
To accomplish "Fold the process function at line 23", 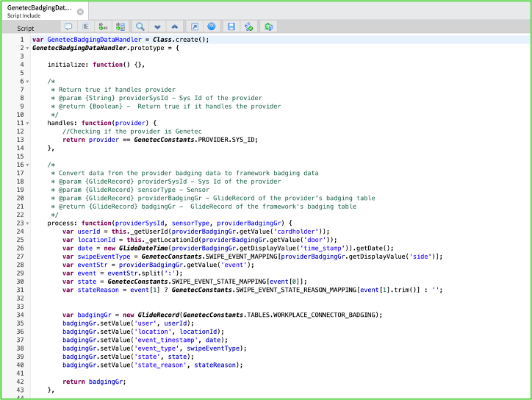I will pyautogui.click(x=27, y=223).
